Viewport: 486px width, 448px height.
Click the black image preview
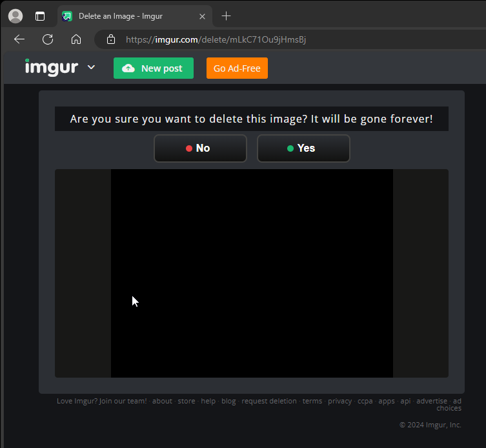(252, 273)
